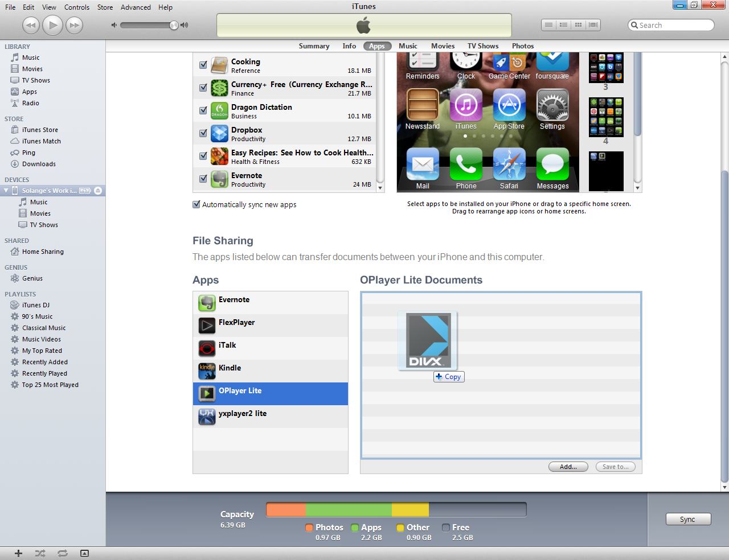Switch to album list view icon
729x560 pixels.
click(x=563, y=25)
